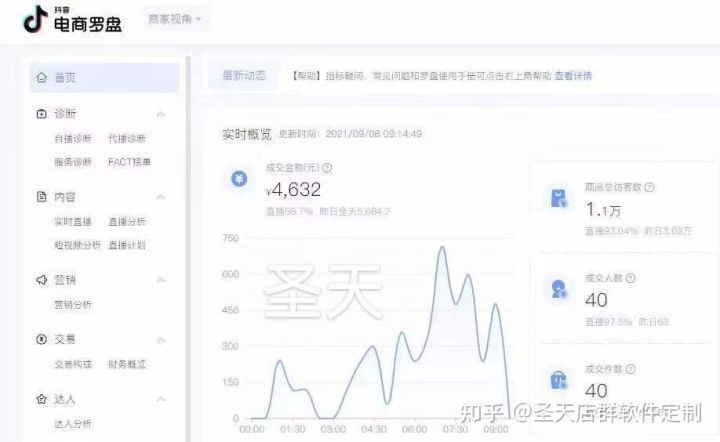Collapse the 交易 section chevron

point(161,340)
